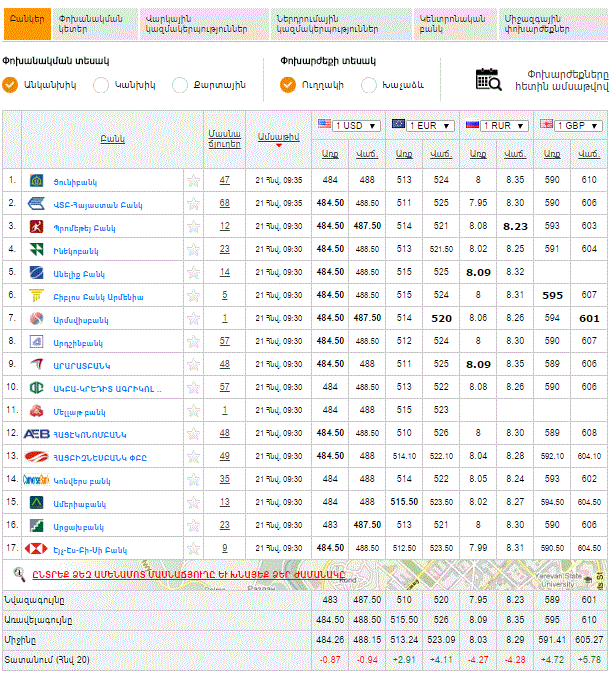
Task: Expand the 1 GBP currency dropdown
Action: 571,126
